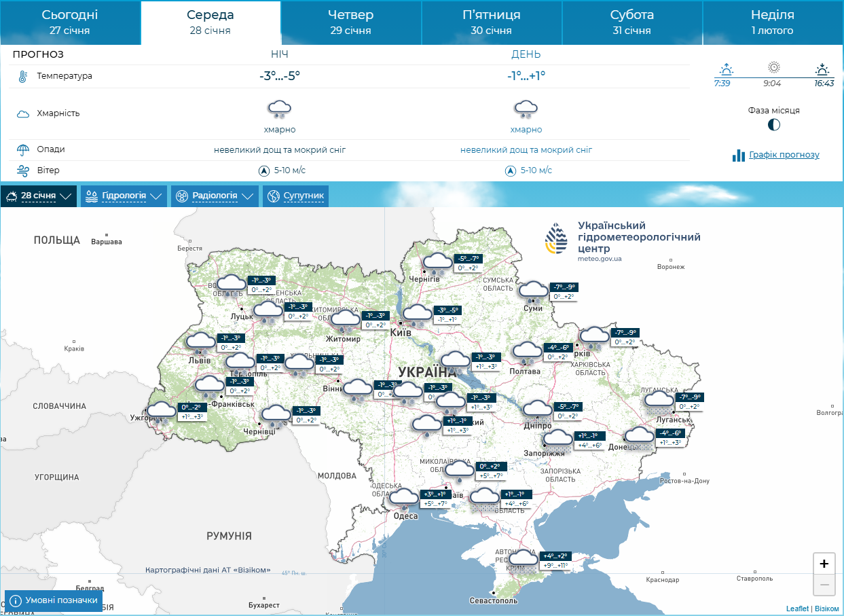Screen dimensions: 844x616
Task: Click the bar chart icon beside Графік прогнозу
Action: pyautogui.click(x=738, y=155)
